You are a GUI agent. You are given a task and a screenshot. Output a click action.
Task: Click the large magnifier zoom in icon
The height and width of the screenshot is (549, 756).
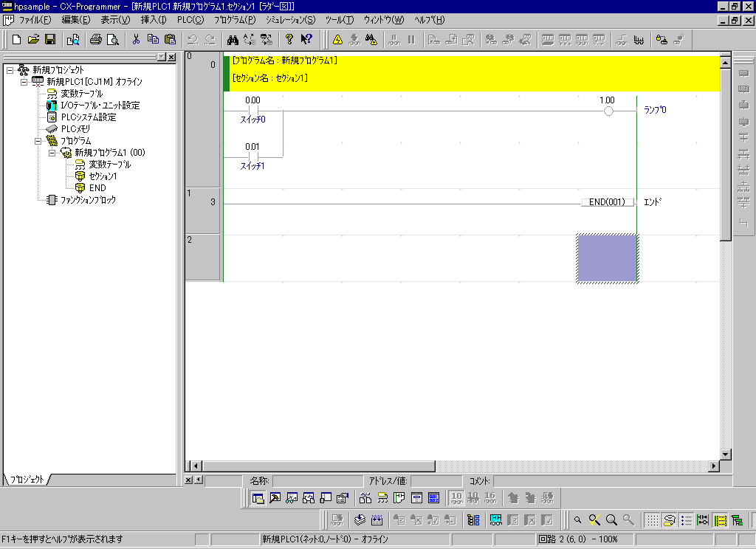611,520
